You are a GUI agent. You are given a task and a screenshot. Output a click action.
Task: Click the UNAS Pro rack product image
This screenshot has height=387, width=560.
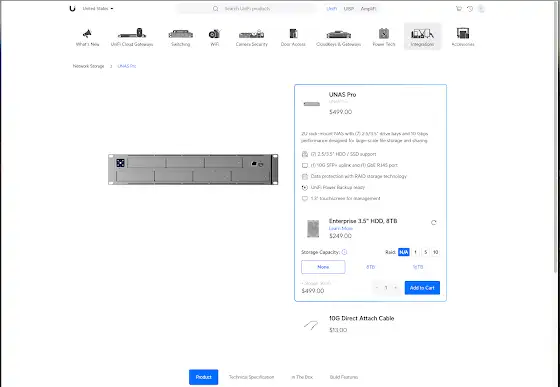tap(193, 169)
